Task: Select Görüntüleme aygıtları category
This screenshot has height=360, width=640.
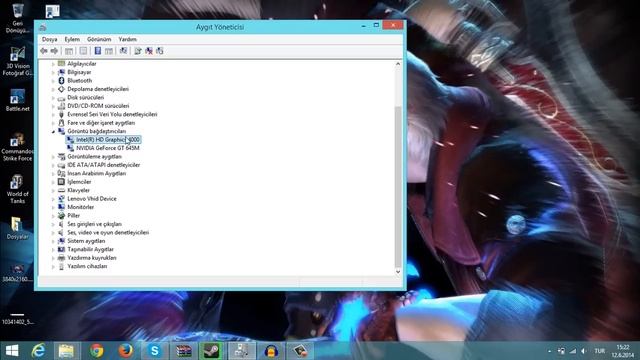Action: point(94,157)
